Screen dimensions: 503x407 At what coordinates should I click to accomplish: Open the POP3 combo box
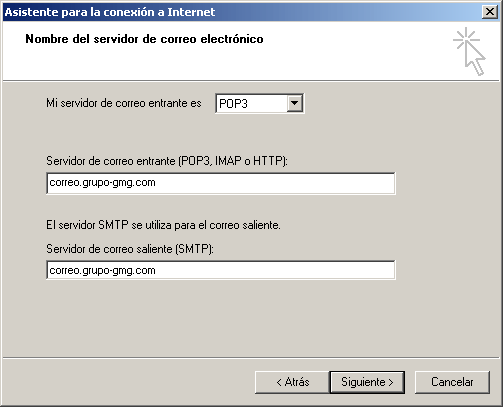point(259,103)
